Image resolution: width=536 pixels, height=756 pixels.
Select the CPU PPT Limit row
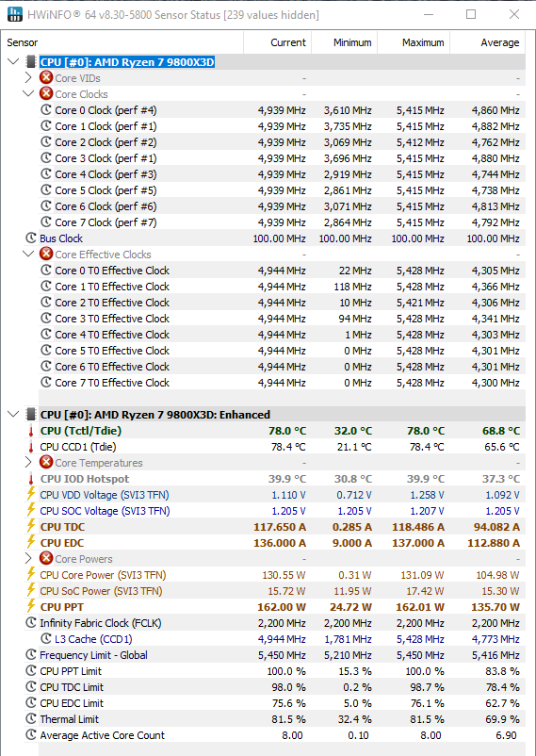click(x=275, y=670)
